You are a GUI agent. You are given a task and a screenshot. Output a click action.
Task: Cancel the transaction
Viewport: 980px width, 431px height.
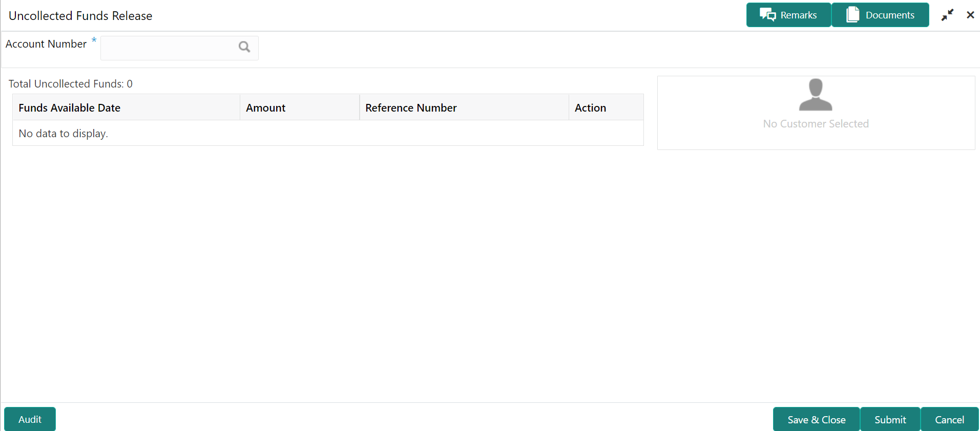tap(949, 419)
